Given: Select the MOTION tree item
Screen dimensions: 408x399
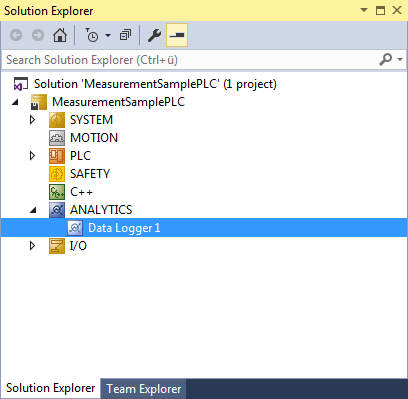Looking at the screenshot, I should (94, 138).
